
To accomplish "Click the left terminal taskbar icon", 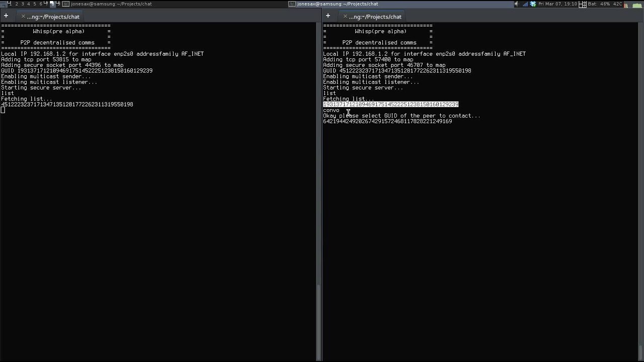I will [x=66, y=4].
